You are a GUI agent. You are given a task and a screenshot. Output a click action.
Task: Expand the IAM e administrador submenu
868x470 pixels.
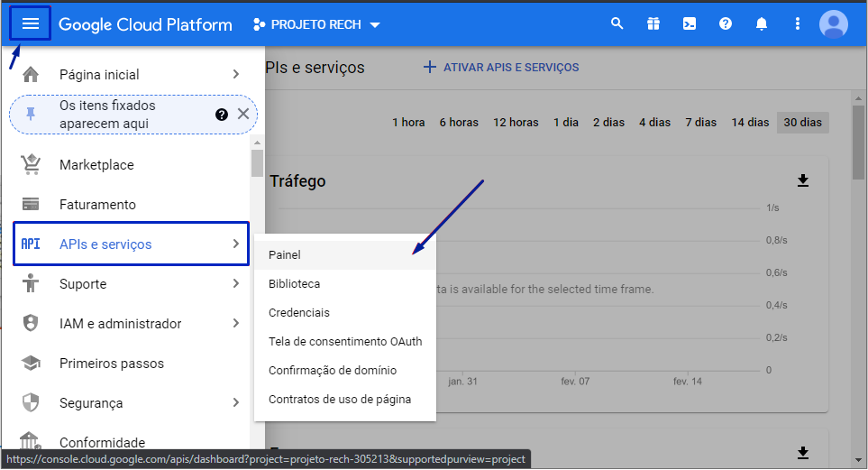[235, 324]
